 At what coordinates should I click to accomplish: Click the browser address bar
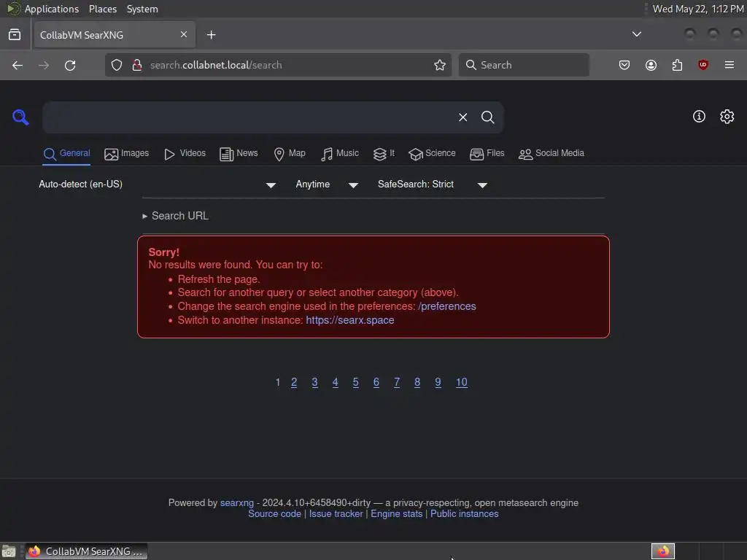[x=278, y=65]
